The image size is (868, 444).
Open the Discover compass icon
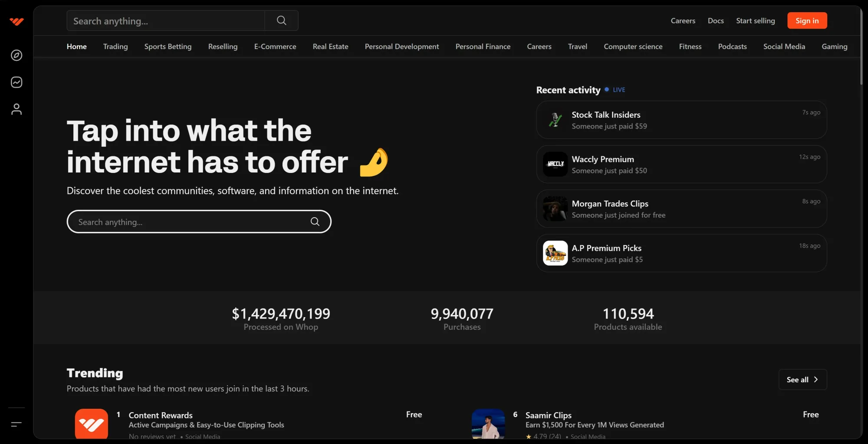click(x=16, y=55)
